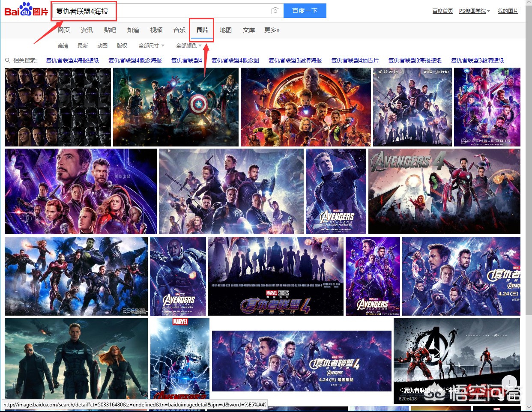Screen dimensions: 532x412
Task: Open the 620x438 Avenge the Fallen thumbnail
Action: coord(457,361)
